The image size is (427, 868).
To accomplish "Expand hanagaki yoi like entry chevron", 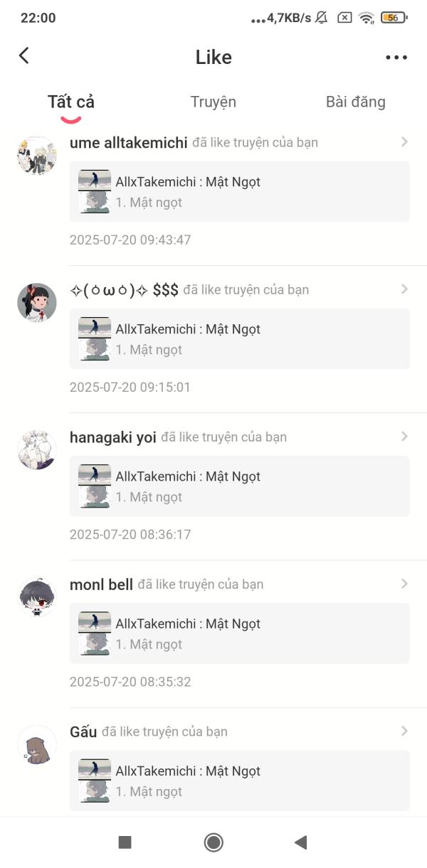I will pyautogui.click(x=404, y=436).
